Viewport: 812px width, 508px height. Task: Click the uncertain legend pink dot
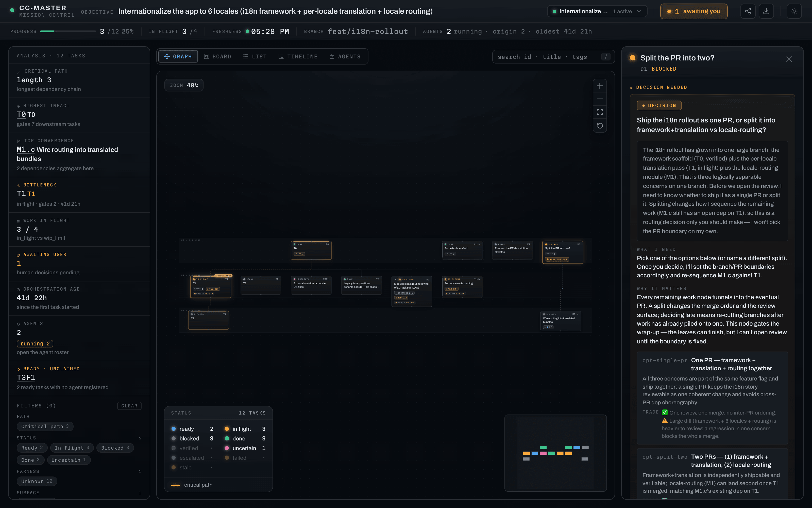coord(227,448)
